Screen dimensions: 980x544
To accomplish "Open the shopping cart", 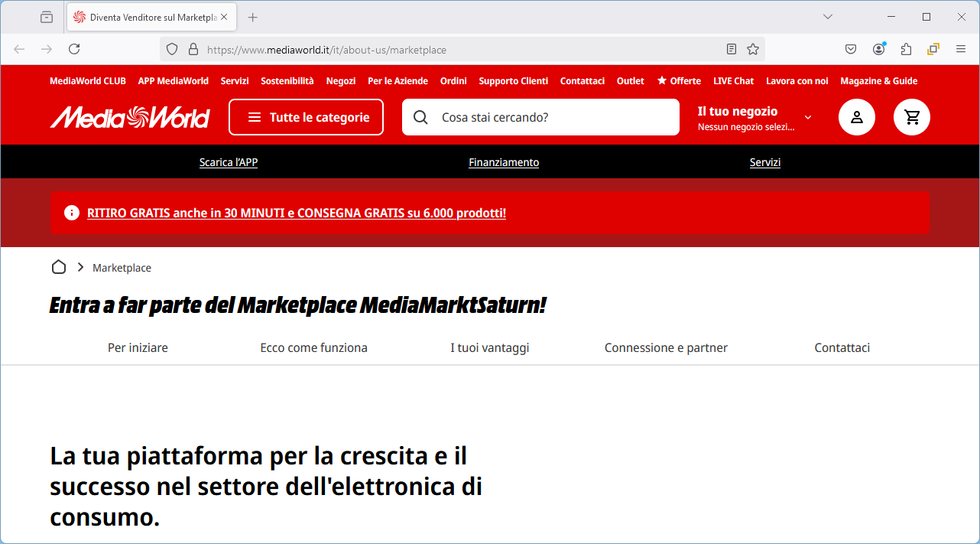I will point(912,117).
